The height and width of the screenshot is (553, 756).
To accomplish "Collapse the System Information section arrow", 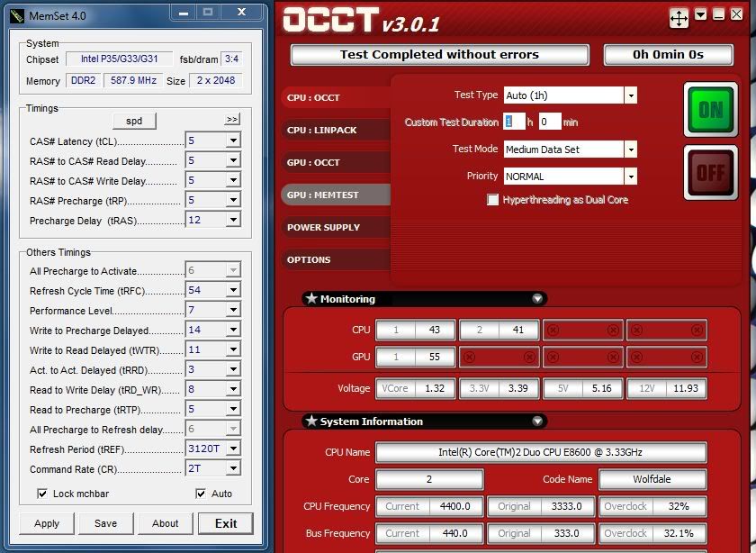I will click(x=537, y=422).
